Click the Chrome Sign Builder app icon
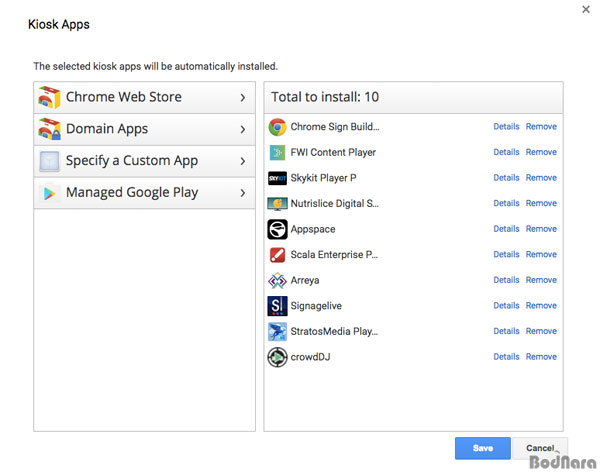This screenshot has width=600, height=472. click(277, 127)
